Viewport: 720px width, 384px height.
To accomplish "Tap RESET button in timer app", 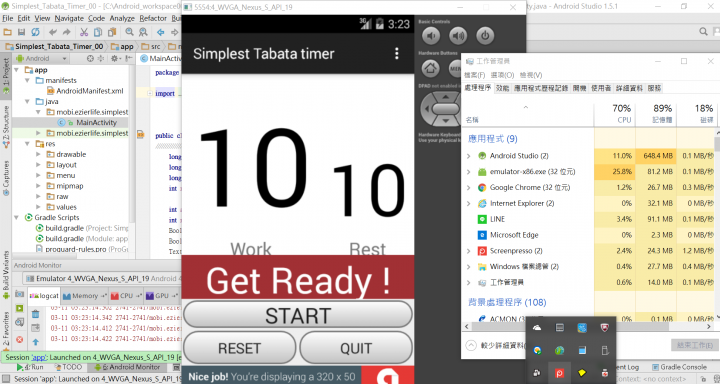I will (239, 348).
